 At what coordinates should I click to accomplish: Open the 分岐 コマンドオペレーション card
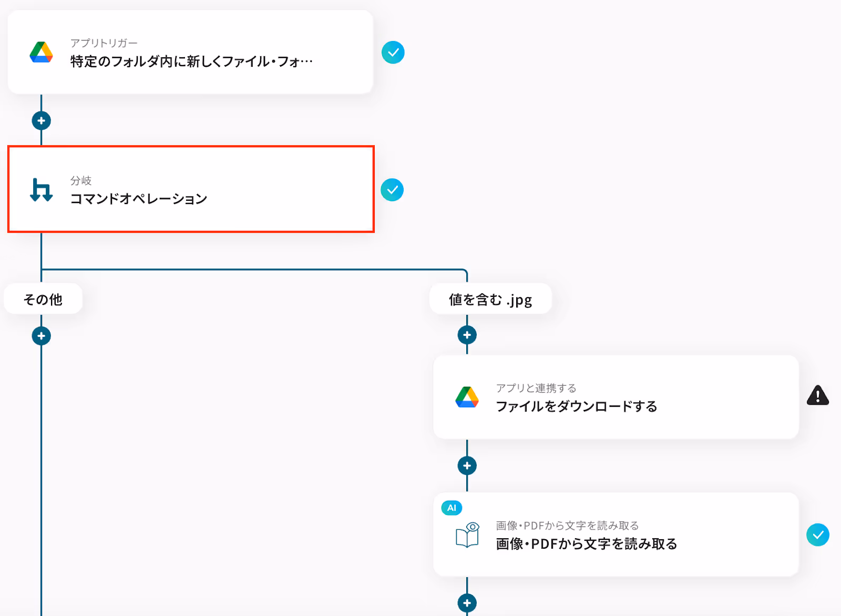pyautogui.click(x=191, y=189)
